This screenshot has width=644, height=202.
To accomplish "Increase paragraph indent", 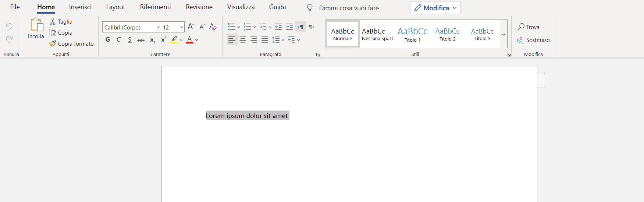I will tap(289, 27).
